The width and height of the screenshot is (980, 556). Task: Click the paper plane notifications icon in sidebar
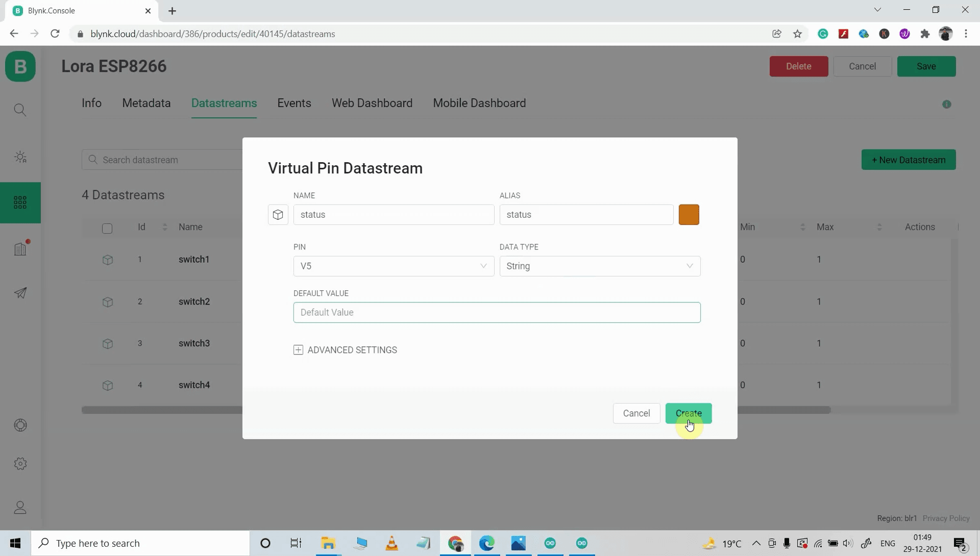pos(20,293)
